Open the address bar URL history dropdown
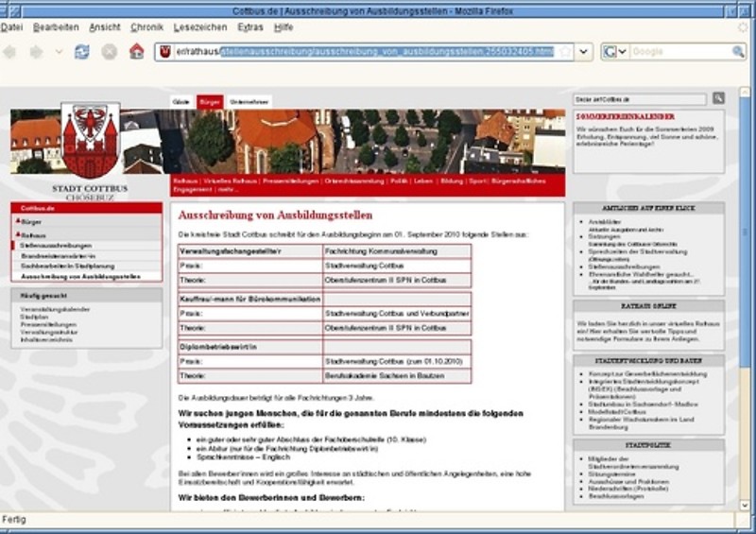Image resolution: width=756 pixels, height=534 pixels. 583,51
